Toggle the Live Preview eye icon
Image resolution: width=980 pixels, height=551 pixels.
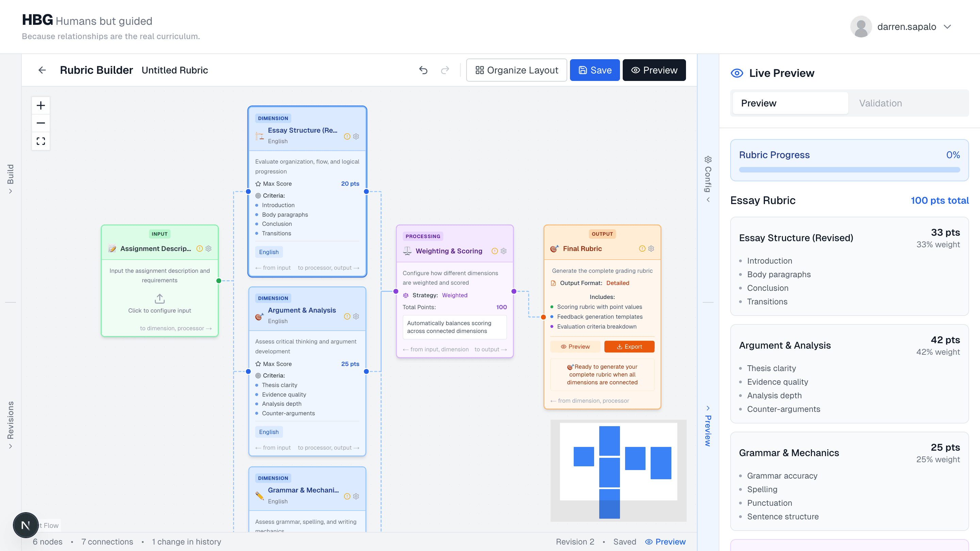click(737, 73)
